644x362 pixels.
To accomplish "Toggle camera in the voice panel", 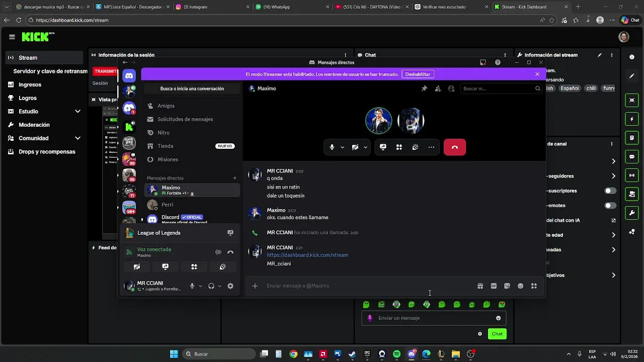I will pyautogui.click(x=137, y=267).
